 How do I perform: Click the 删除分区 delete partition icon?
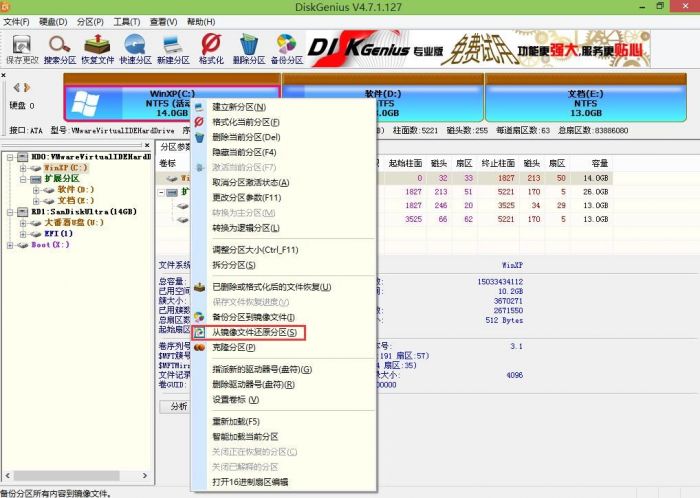pyautogui.click(x=249, y=49)
